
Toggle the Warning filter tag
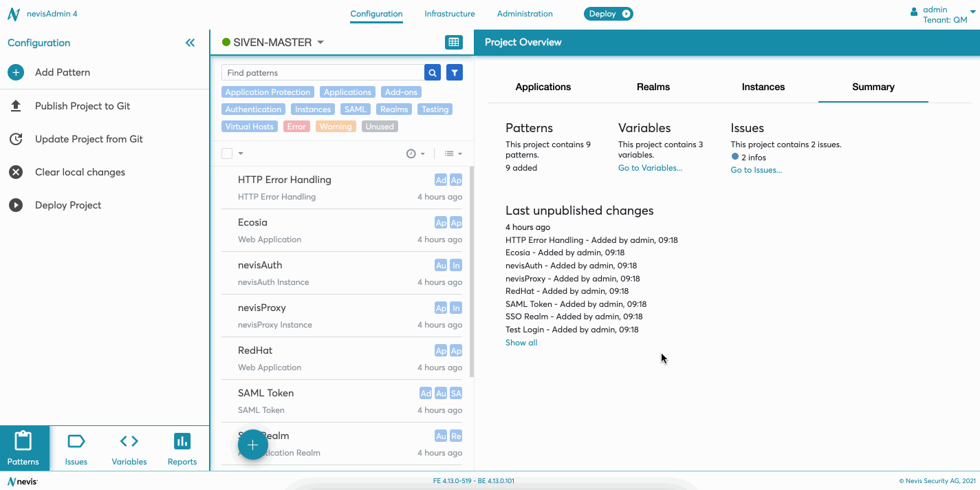coord(336,127)
